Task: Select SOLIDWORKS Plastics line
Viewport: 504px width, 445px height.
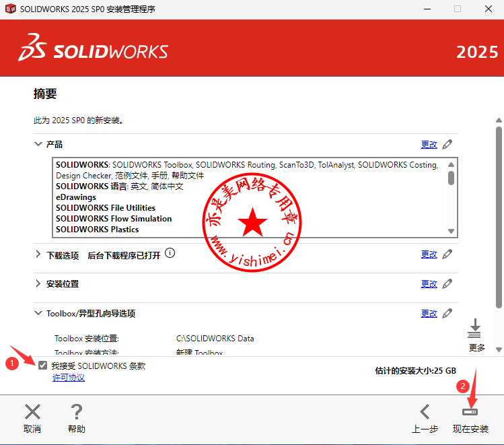Action: (x=98, y=230)
